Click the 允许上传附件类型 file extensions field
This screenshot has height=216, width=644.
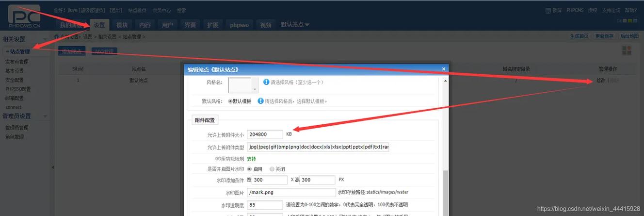(318, 147)
